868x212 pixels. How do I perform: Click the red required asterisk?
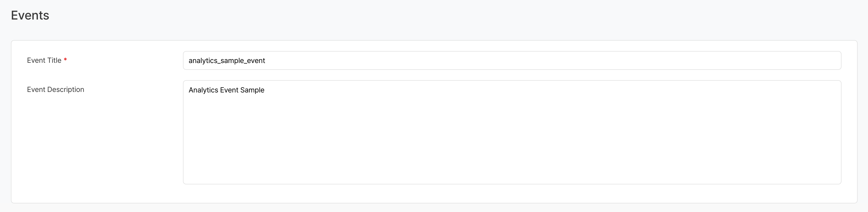coord(65,60)
